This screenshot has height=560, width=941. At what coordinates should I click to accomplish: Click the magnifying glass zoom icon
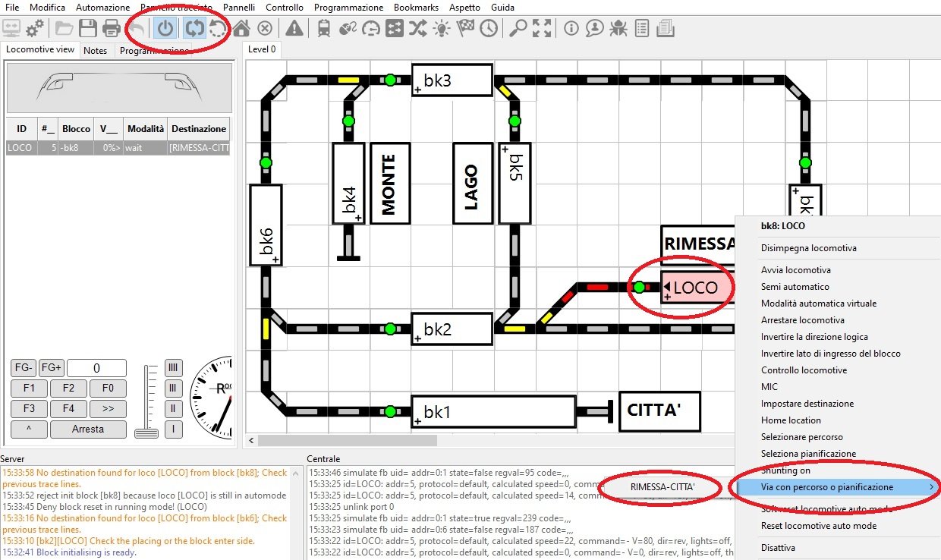(x=518, y=29)
